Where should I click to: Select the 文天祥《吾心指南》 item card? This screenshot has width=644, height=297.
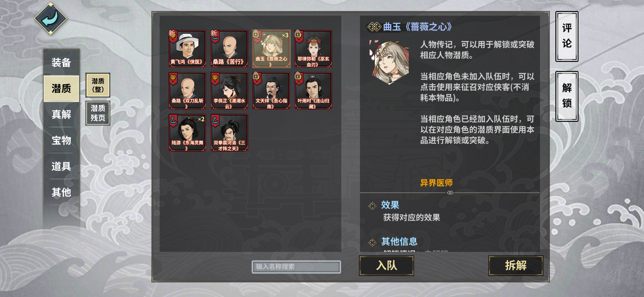tap(271, 91)
